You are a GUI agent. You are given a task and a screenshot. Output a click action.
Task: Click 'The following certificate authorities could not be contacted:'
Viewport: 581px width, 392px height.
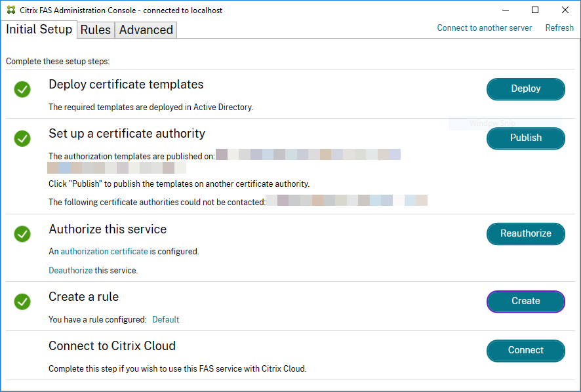click(x=157, y=203)
